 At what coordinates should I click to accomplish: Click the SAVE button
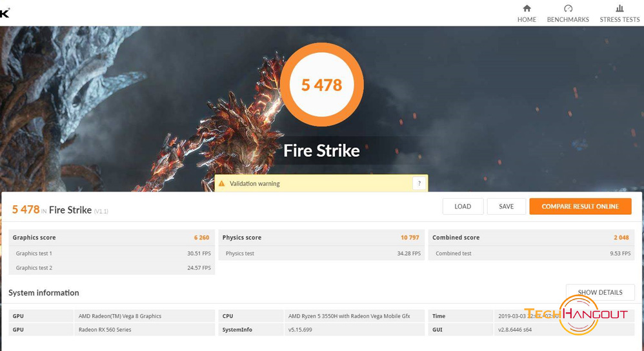(506, 206)
